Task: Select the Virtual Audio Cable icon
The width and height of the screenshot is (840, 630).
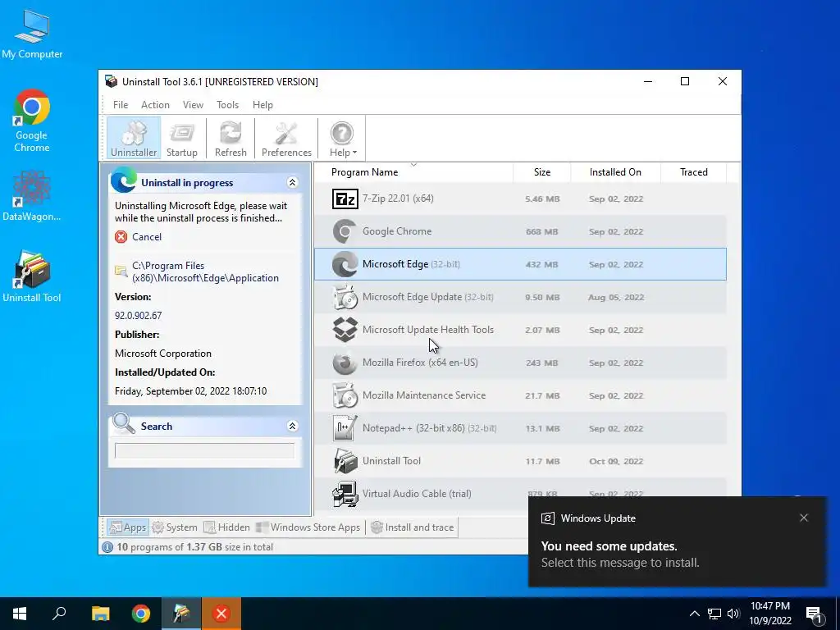Action: point(345,493)
